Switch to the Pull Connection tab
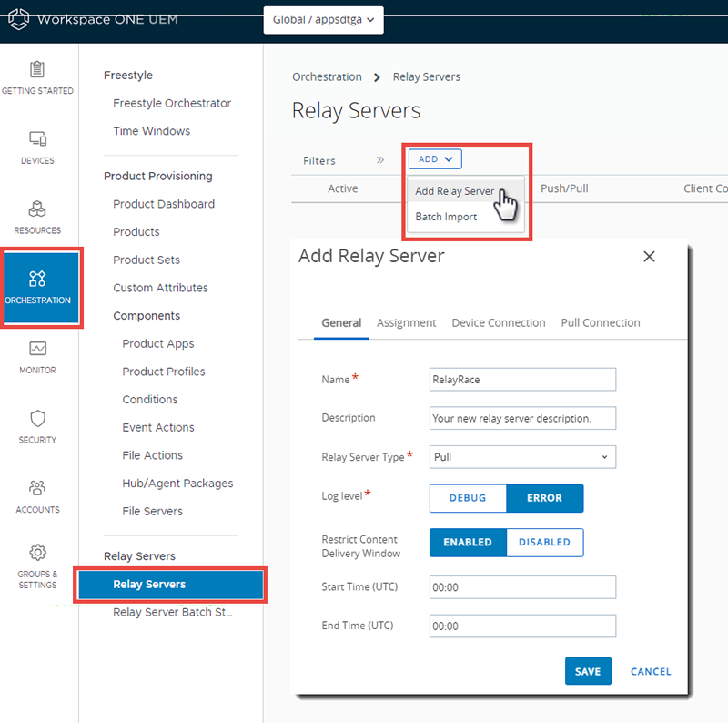This screenshot has width=728, height=723. 601,323
